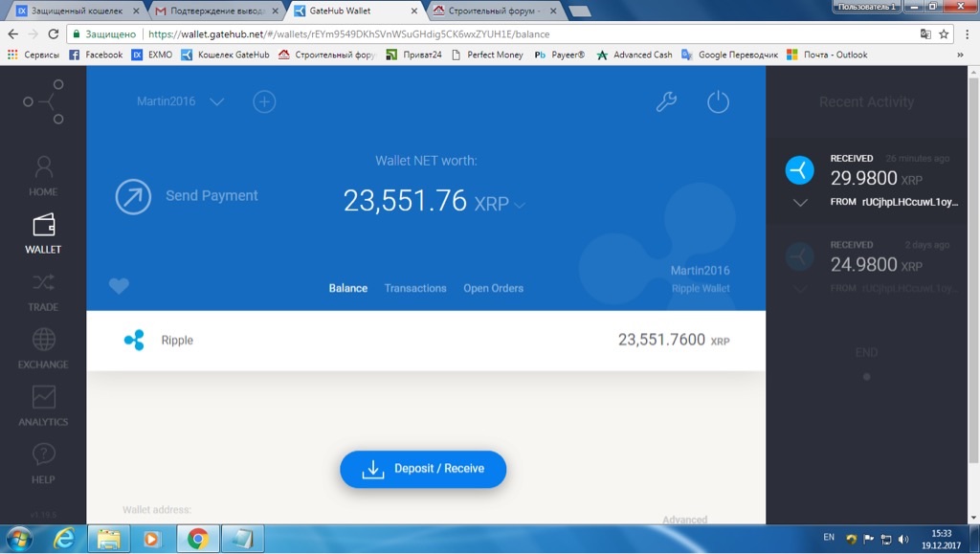Close the GateHub Wallet browser tab

(413, 11)
